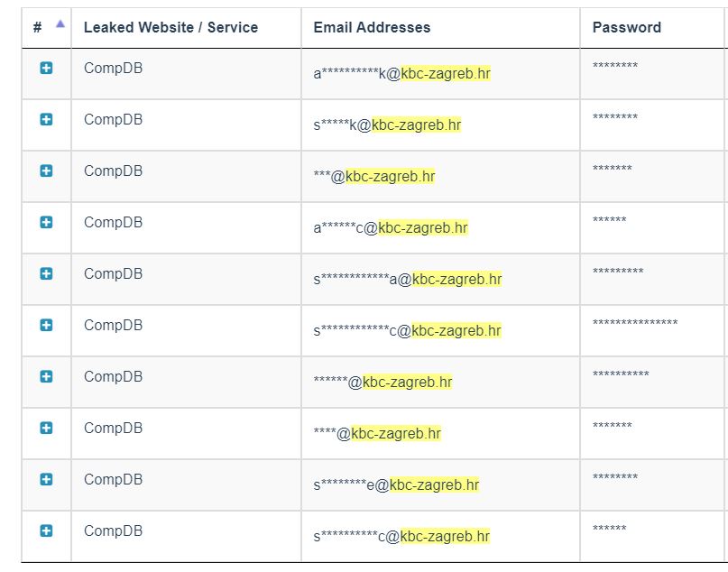This screenshot has height=572, width=728.
Task: Sort the table by the # column arrow
Action: [60, 24]
